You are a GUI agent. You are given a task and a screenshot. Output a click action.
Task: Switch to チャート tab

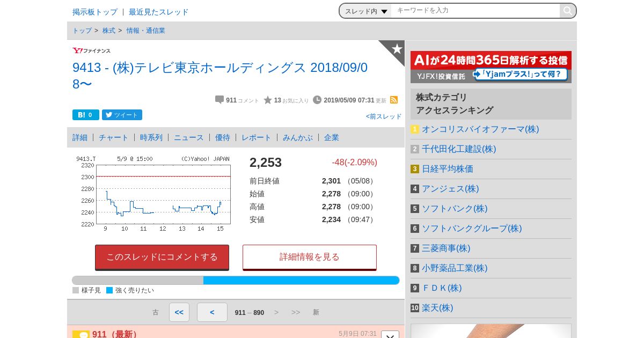[114, 137]
